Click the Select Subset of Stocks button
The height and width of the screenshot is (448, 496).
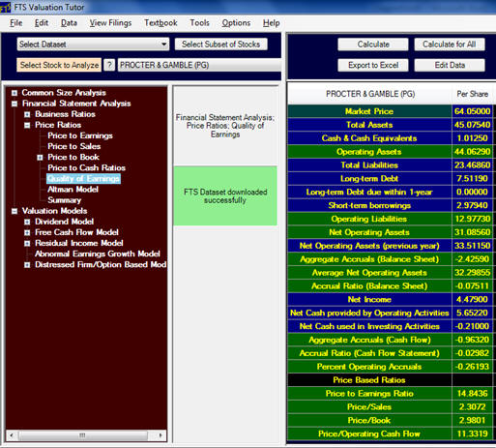pos(220,45)
